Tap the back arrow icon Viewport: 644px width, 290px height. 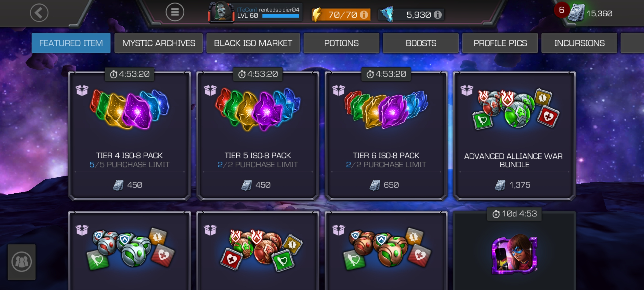[x=39, y=13]
